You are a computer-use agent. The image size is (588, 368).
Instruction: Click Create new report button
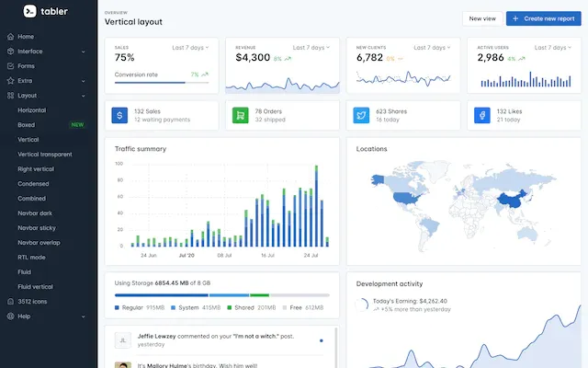[543, 18]
